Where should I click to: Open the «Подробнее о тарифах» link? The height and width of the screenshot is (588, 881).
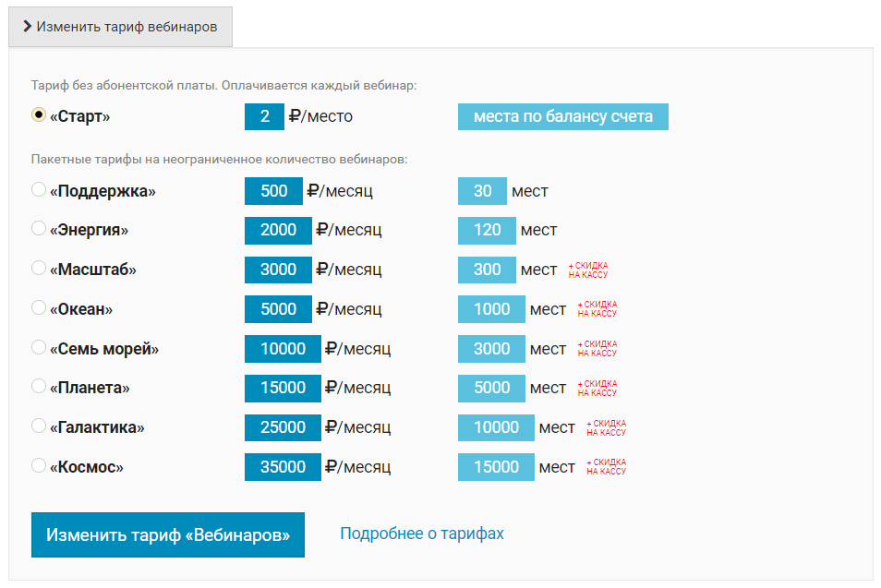[422, 534]
